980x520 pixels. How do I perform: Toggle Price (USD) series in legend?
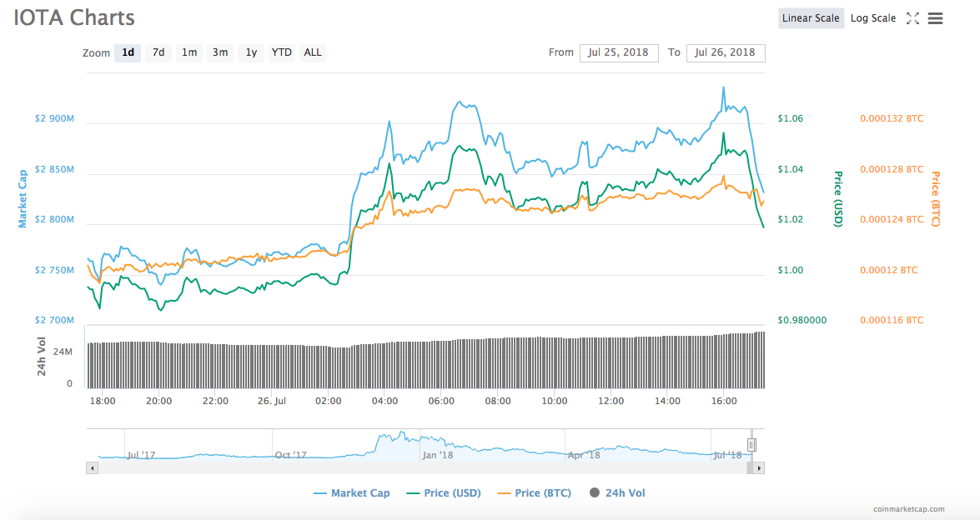[444, 493]
